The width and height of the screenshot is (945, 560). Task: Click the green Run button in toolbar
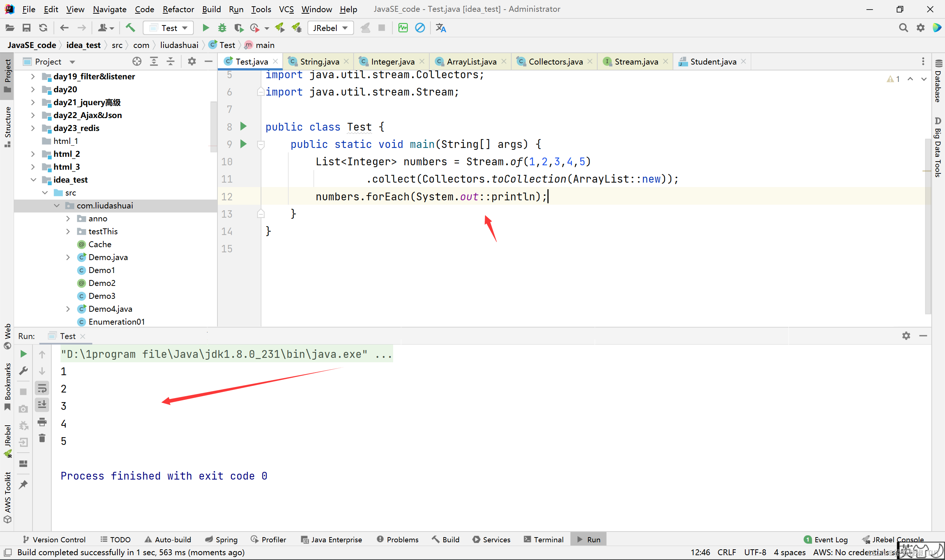click(x=206, y=28)
